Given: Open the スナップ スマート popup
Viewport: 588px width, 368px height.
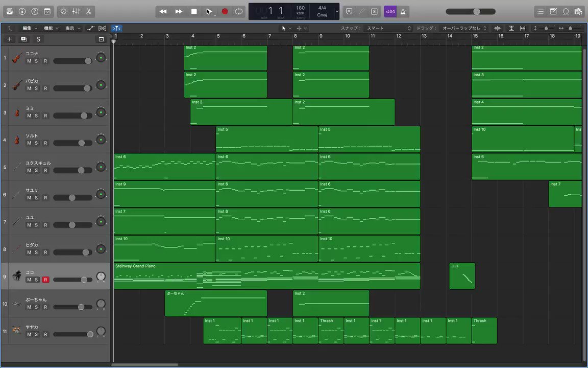Looking at the screenshot, I should (388, 28).
